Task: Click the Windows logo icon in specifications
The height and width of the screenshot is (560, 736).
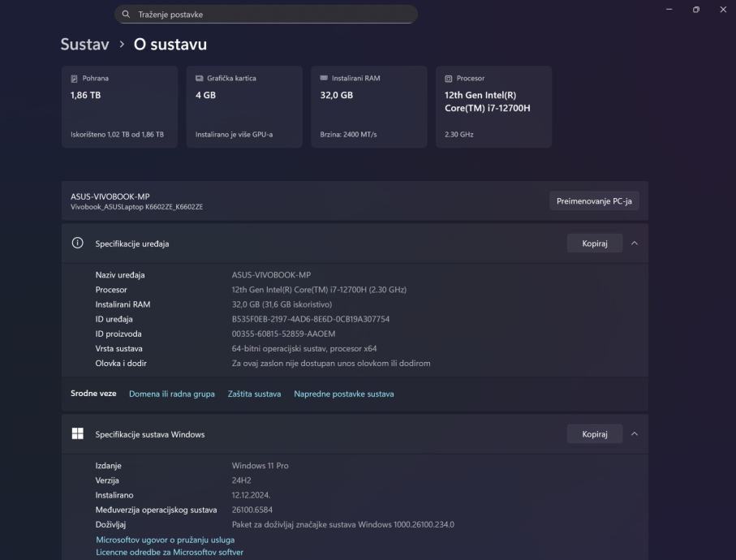Action: pyautogui.click(x=78, y=434)
